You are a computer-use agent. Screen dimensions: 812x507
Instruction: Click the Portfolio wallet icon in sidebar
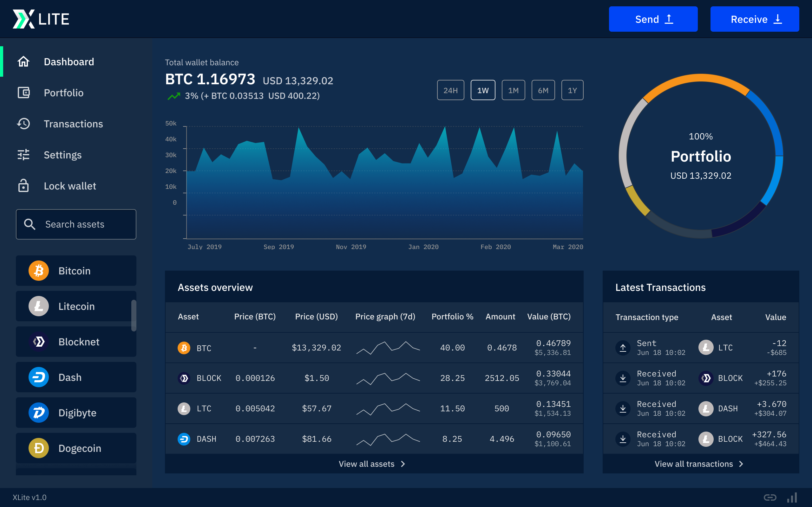point(23,93)
